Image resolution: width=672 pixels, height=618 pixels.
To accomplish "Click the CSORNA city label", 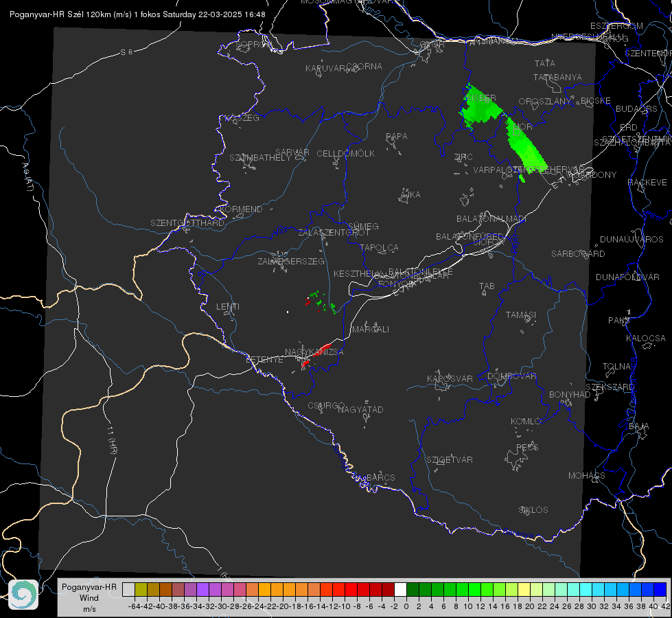I will pyautogui.click(x=364, y=67).
